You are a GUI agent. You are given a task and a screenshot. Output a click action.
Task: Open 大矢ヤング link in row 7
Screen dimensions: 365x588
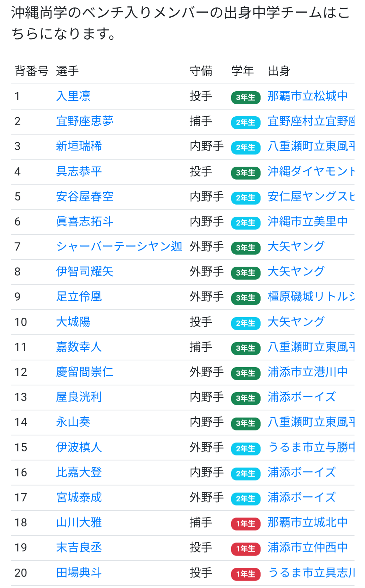pyautogui.click(x=296, y=247)
